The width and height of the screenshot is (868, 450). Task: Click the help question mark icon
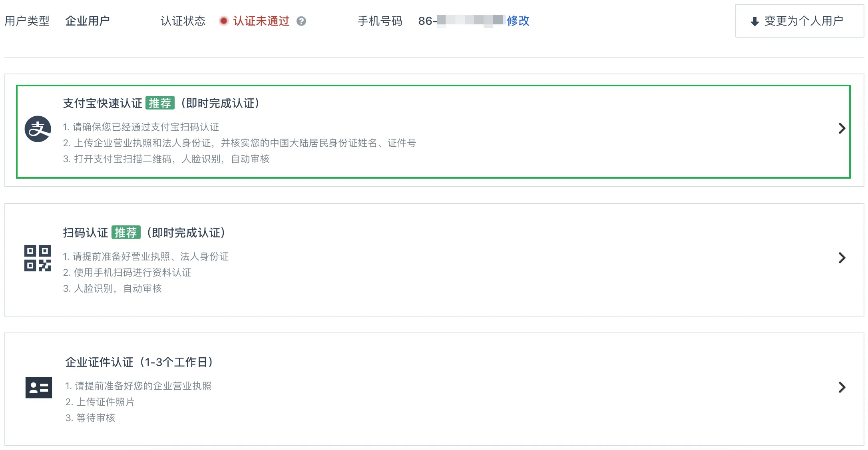click(301, 21)
